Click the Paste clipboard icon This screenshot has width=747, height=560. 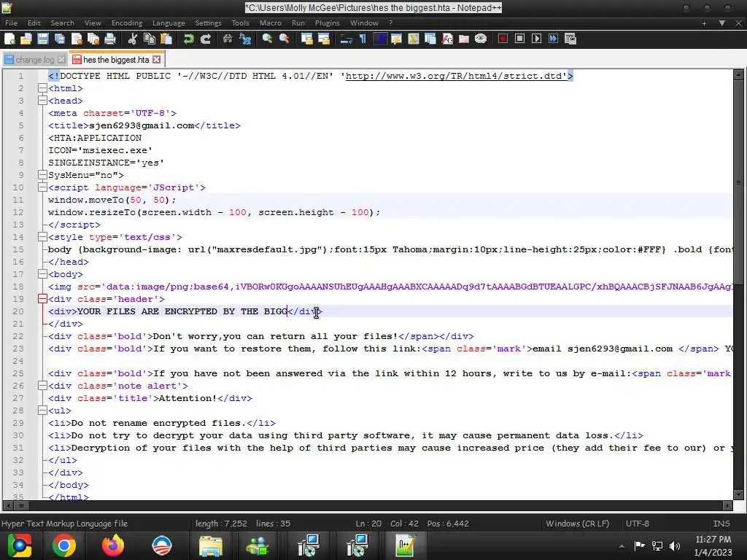pos(166,39)
